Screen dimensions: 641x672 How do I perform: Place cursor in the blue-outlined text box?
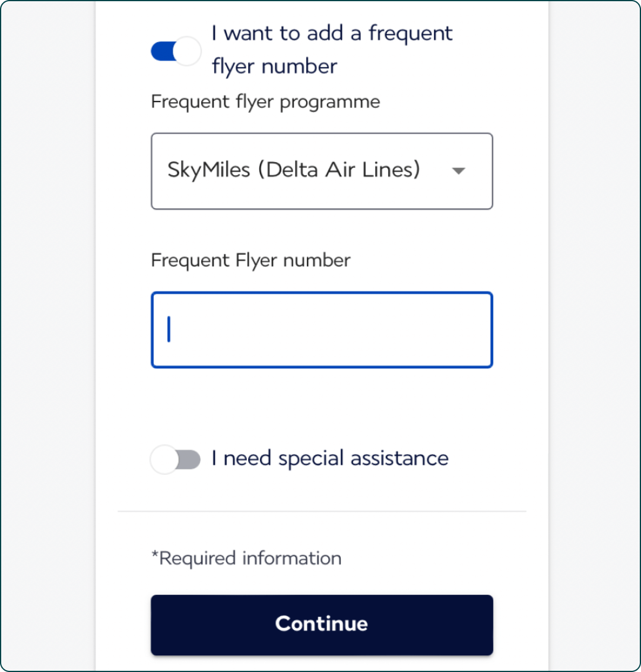(322, 329)
